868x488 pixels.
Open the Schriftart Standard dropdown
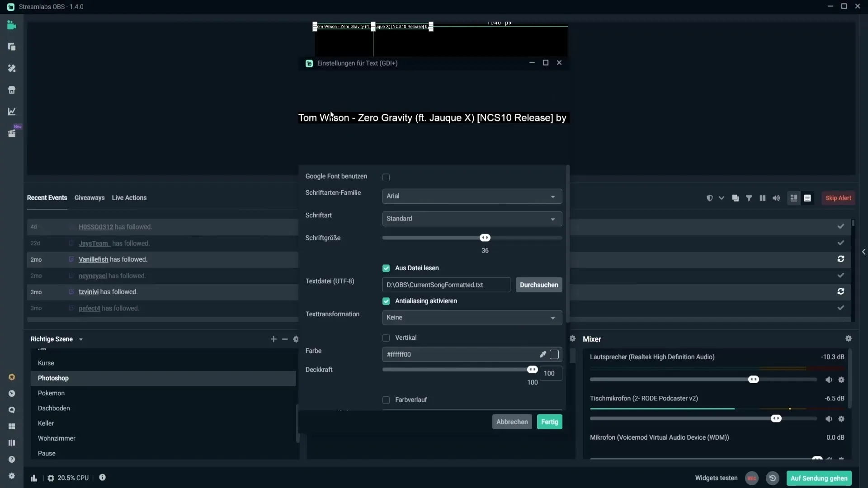click(x=472, y=219)
